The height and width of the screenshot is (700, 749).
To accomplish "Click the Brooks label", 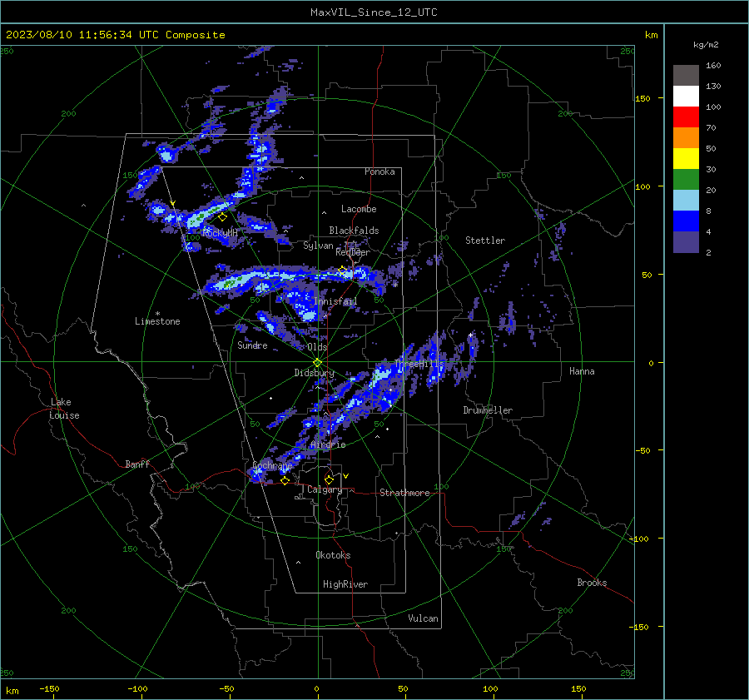I will (x=592, y=583).
